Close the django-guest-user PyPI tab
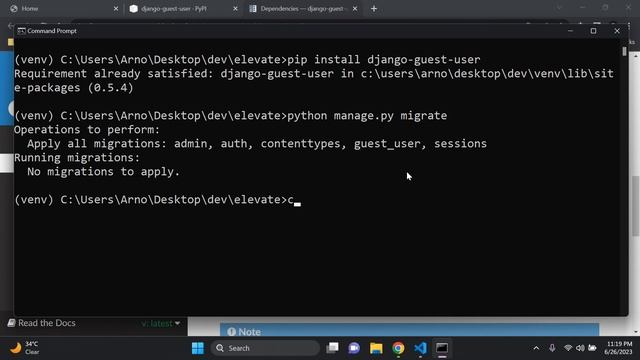Screen dimensions: 640x360 tap(235, 9)
